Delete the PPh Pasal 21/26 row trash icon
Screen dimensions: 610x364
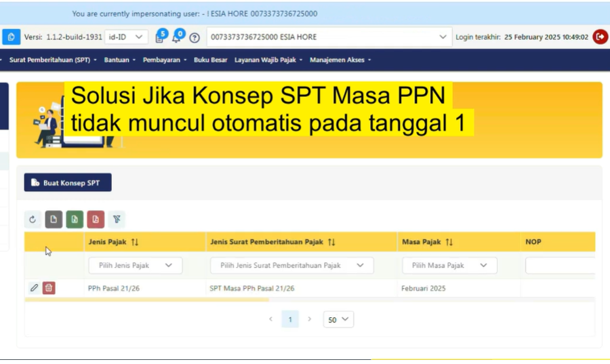coord(49,288)
